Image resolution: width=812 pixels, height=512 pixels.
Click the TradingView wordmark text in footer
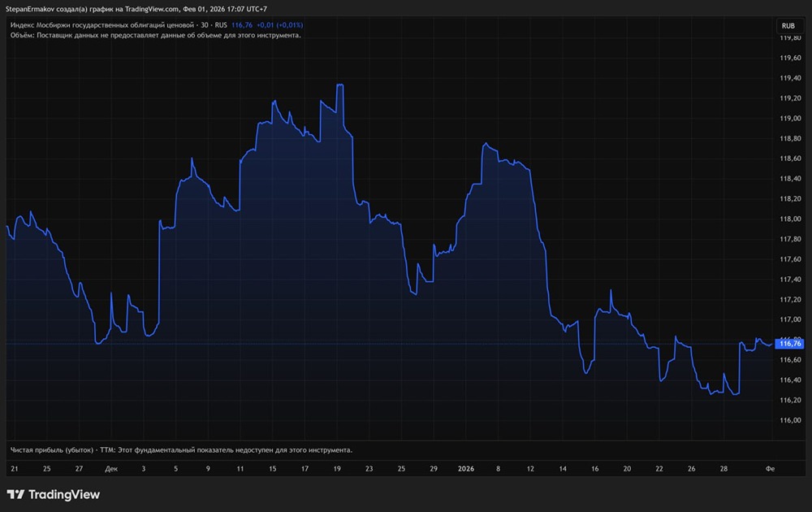coord(64,494)
